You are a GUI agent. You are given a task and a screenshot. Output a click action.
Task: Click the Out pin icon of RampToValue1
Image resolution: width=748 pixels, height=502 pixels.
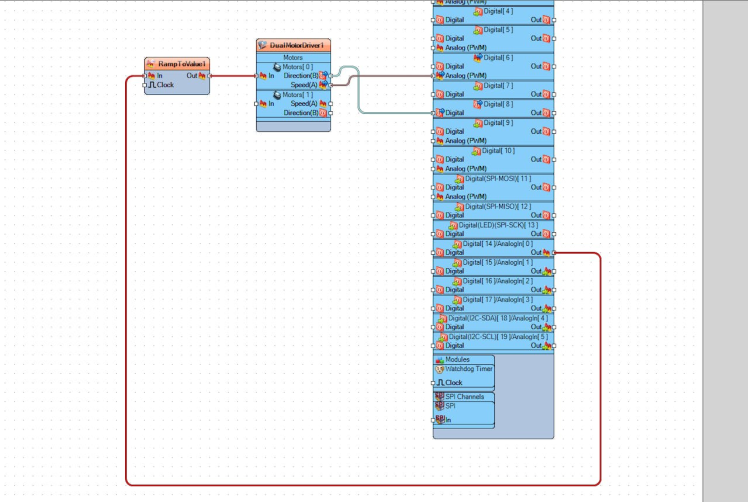point(202,75)
